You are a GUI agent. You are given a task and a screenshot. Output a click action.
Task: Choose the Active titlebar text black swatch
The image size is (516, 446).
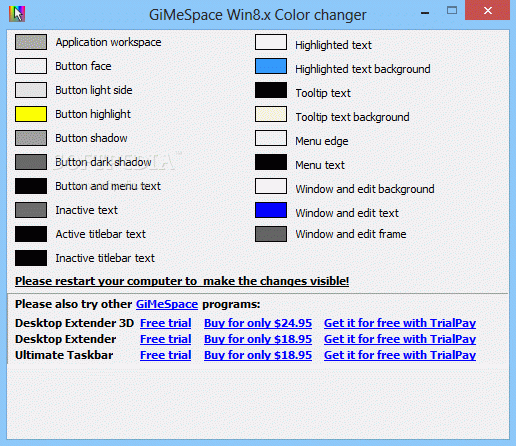pyautogui.click(x=31, y=234)
